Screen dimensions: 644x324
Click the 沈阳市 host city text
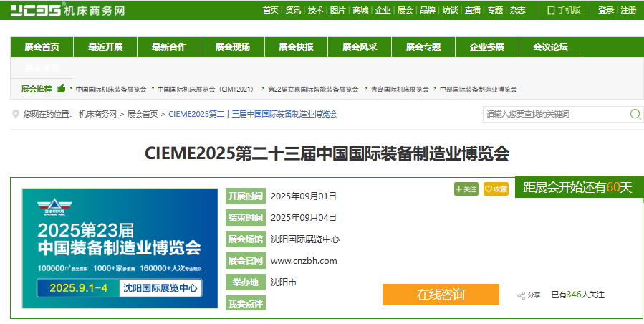click(x=284, y=282)
